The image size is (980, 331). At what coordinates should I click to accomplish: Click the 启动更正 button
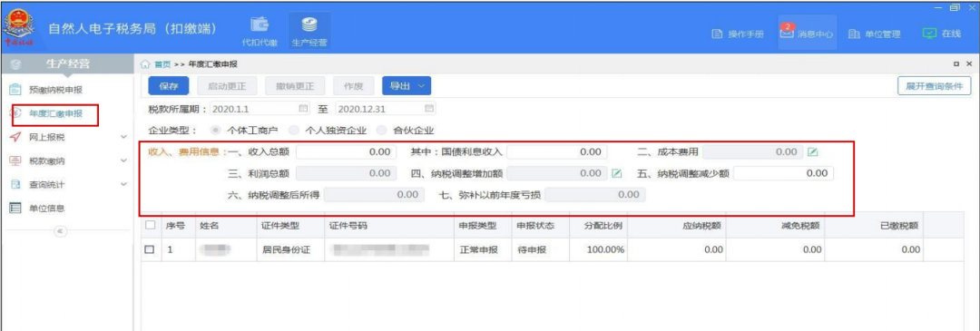click(226, 87)
